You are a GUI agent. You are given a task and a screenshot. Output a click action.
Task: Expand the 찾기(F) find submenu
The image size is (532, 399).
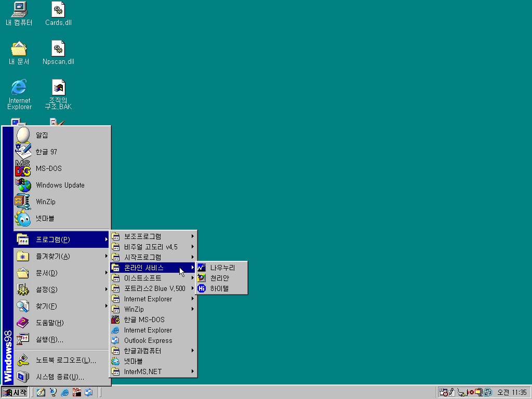point(62,306)
